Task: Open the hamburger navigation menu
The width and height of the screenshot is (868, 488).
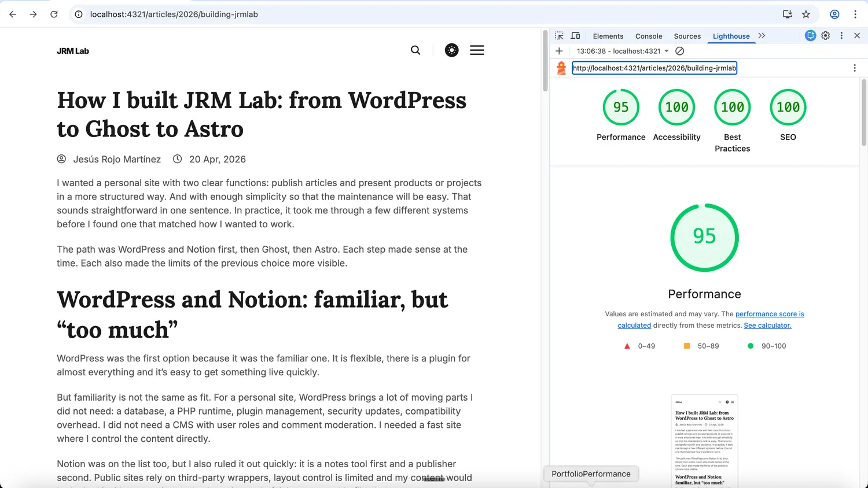Action: point(477,50)
